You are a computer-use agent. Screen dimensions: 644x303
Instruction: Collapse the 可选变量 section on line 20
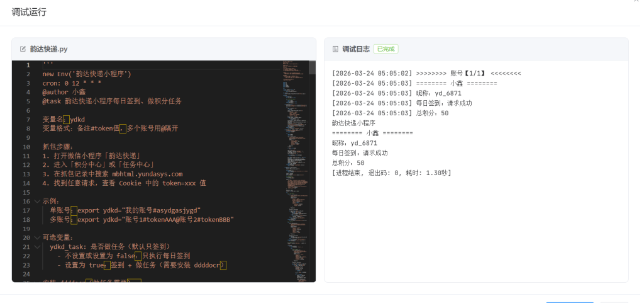click(x=37, y=237)
